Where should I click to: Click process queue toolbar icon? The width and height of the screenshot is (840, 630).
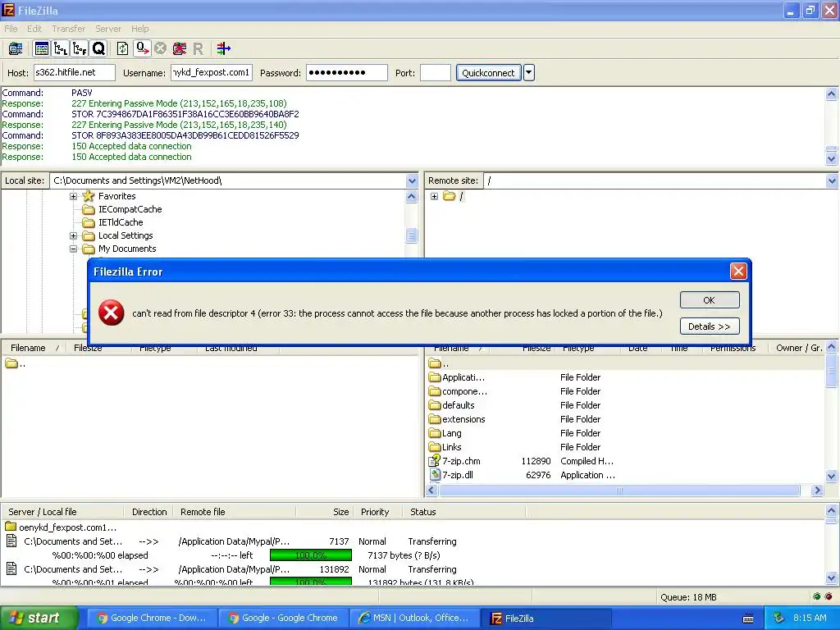coord(142,48)
